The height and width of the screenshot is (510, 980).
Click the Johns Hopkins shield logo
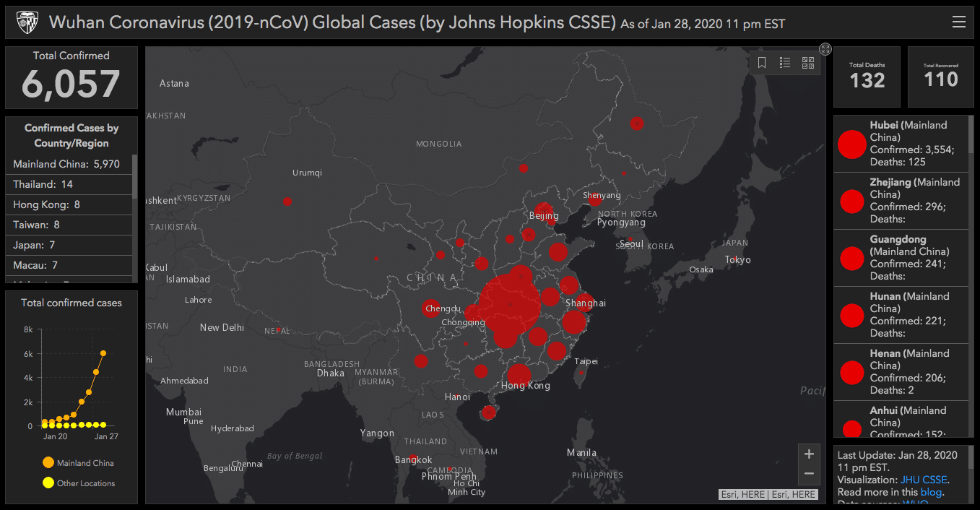coord(27,22)
